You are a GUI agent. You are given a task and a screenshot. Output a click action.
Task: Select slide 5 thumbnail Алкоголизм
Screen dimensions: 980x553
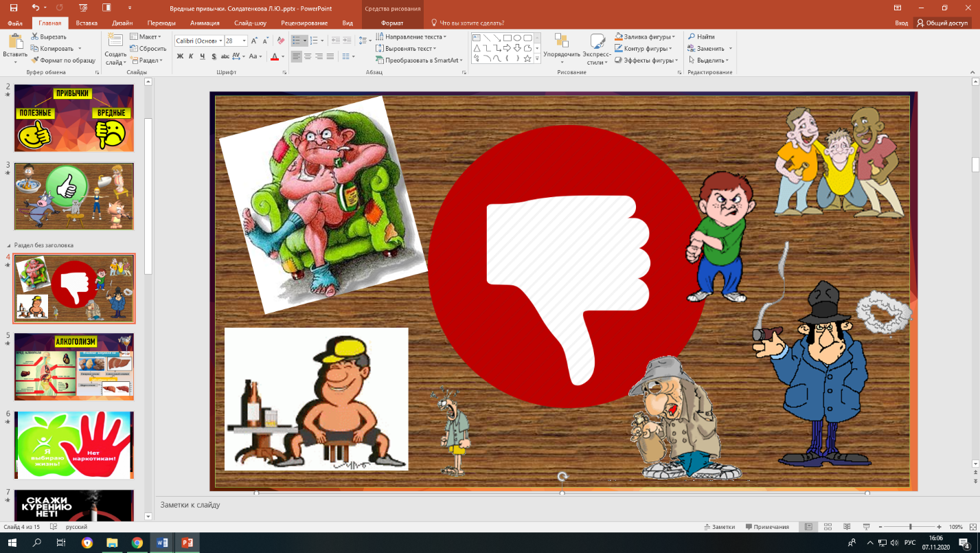74,367
